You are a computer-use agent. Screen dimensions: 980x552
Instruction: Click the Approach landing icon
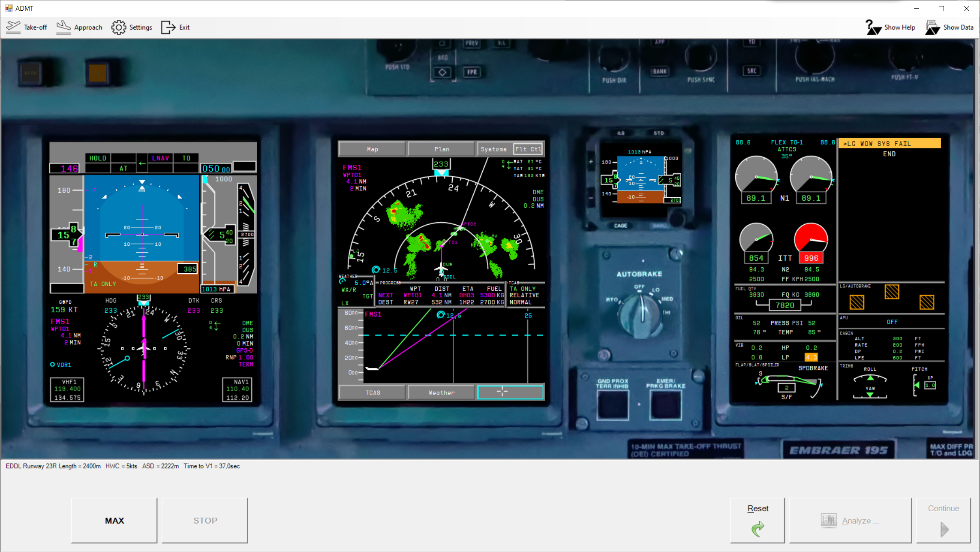tap(63, 27)
